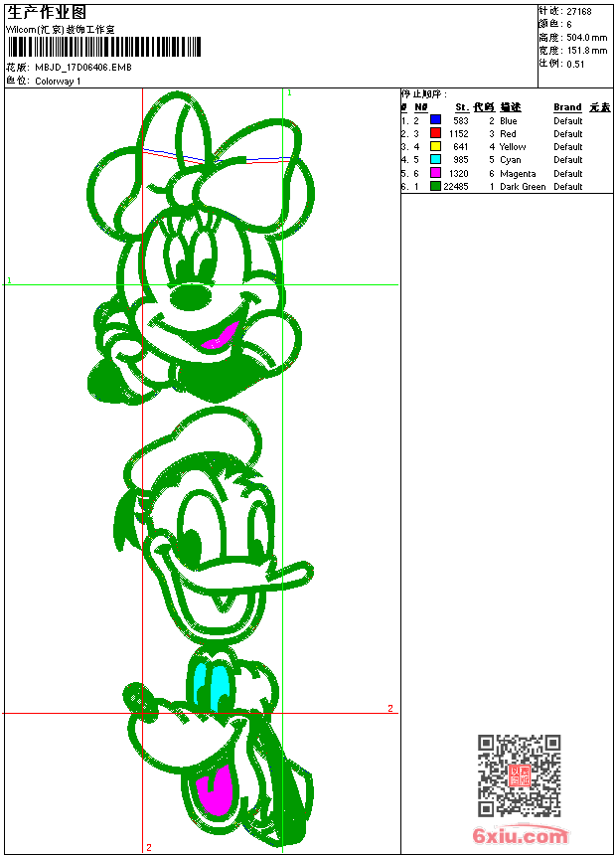Click stitch count 22485 in Dark Green row

point(456,187)
